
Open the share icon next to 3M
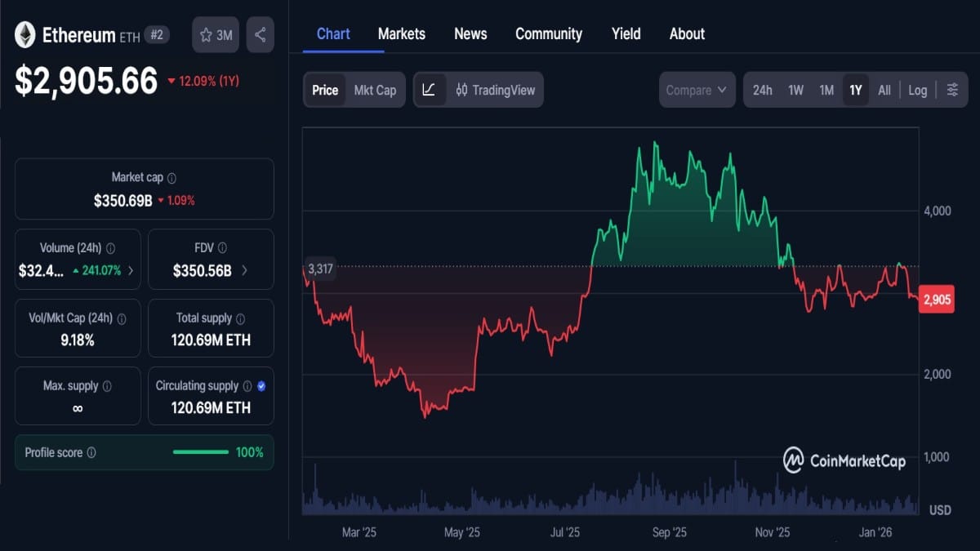tap(260, 34)
